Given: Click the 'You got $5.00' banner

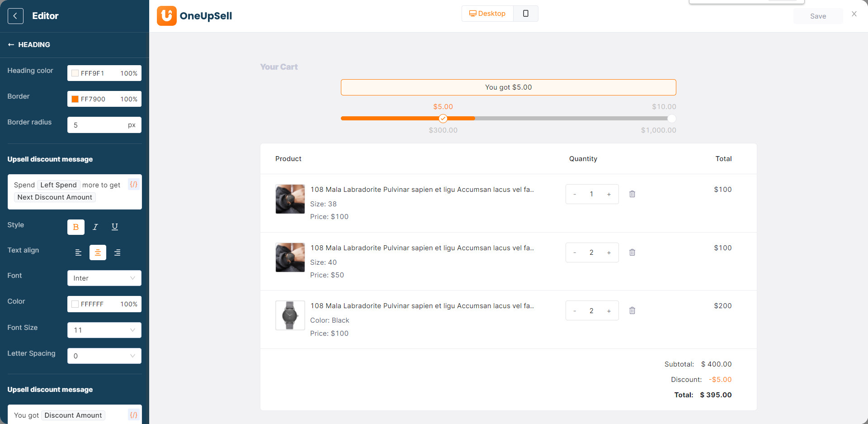Looking at the screenshot, I should (x=508, y=87).
